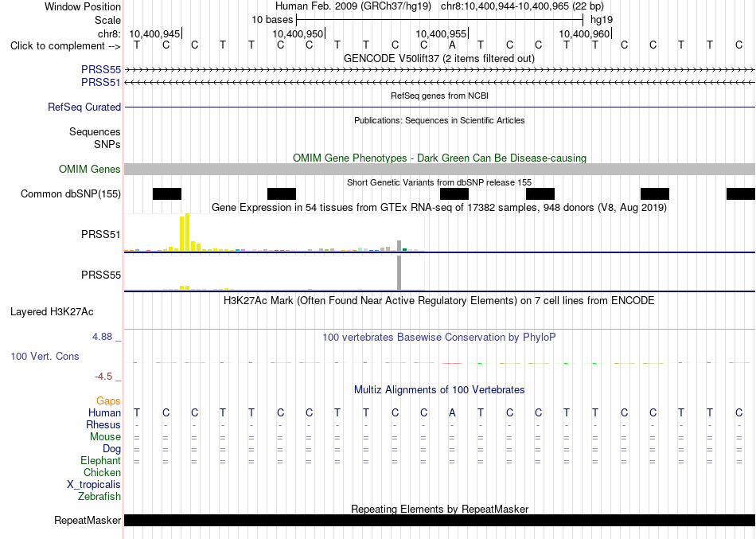Screen dimensions: 756x539
Task: Open the RefSeq Curated track label
Action: point(84,107)
